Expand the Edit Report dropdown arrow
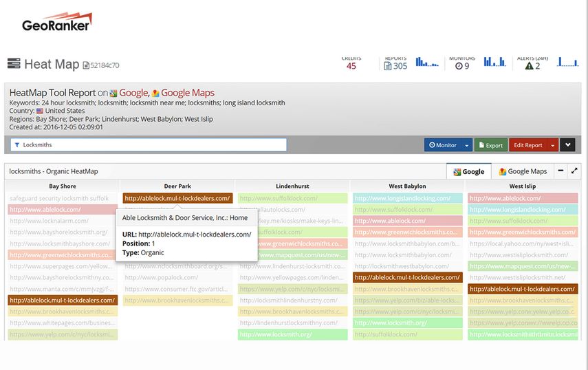 point(553,145)
